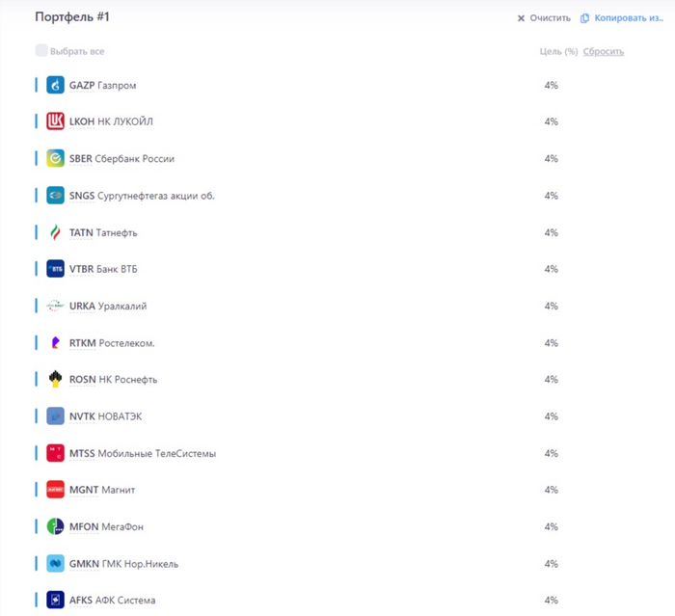This screenshot has height=616, width=675.
Task: Click the AFK Sistema logo icon
Action: [x=55, y=600]
